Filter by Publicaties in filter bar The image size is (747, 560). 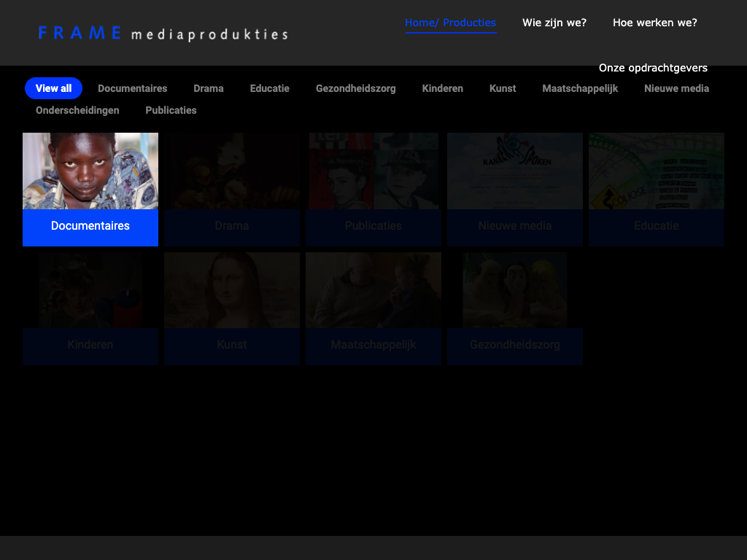[171, 110]
